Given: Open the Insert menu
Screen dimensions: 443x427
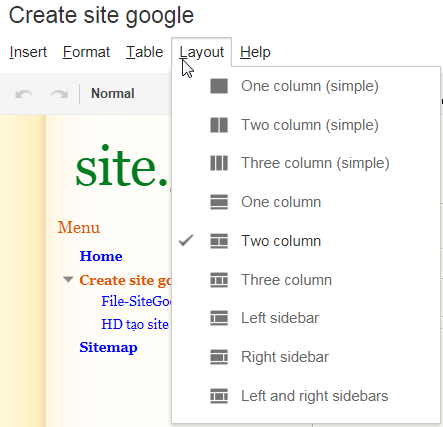Looking at the screenshot, I should point(28,52).
